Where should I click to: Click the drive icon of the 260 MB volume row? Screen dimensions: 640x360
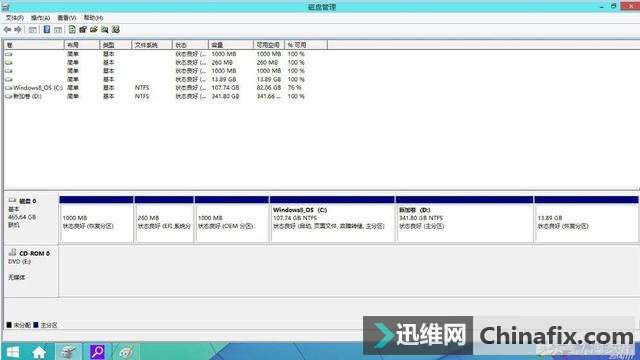tap(9, 62)
